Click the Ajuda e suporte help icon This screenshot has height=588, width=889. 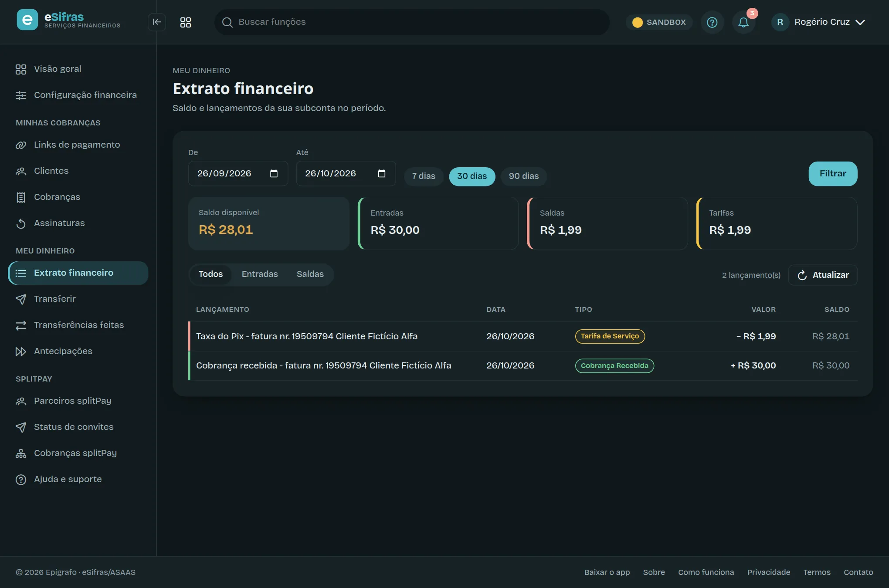21,480
